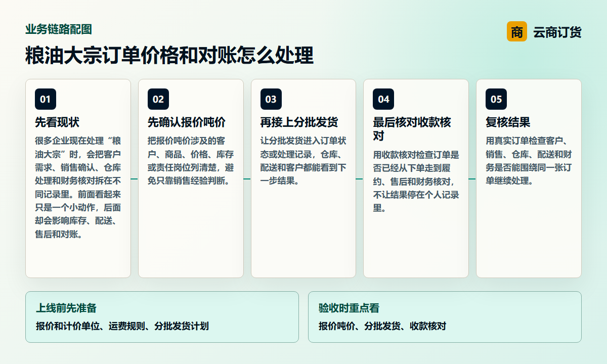The height and width of the screenshot is (364, 607).
Task: Select the 先看现状 heading
Action: click(x=57, y=122)
